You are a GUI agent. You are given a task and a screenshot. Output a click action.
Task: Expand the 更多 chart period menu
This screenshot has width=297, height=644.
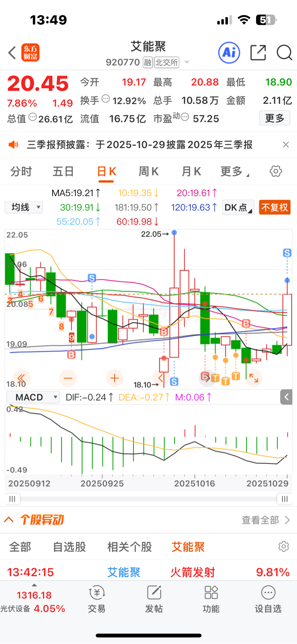pyautogui.click(x=235, y=172)
